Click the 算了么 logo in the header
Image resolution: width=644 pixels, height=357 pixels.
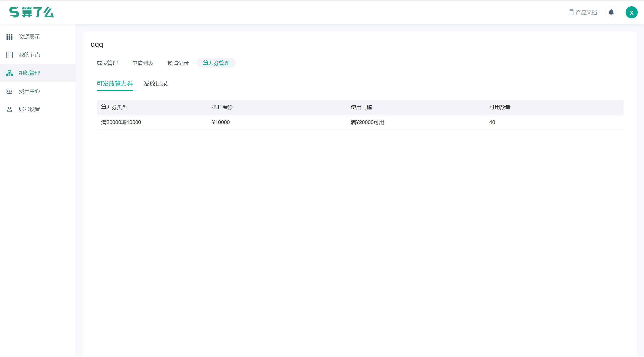click(x=31, y=12)
